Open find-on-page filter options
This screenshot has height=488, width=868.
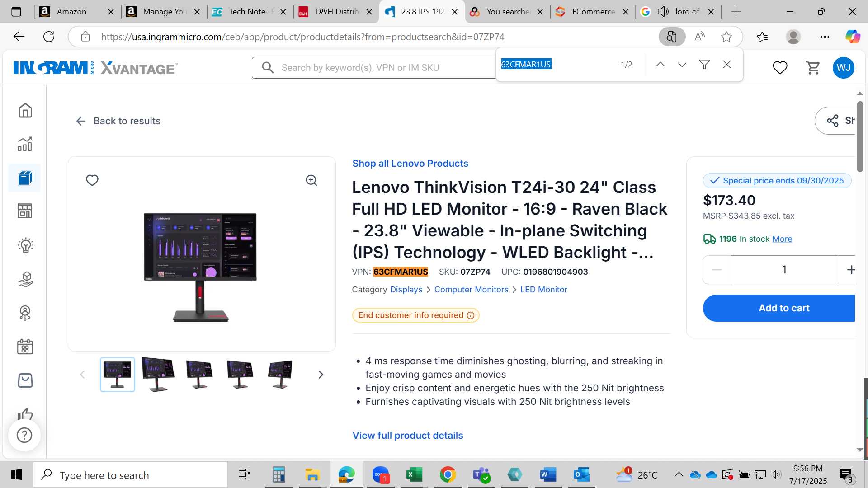[704, 65]
